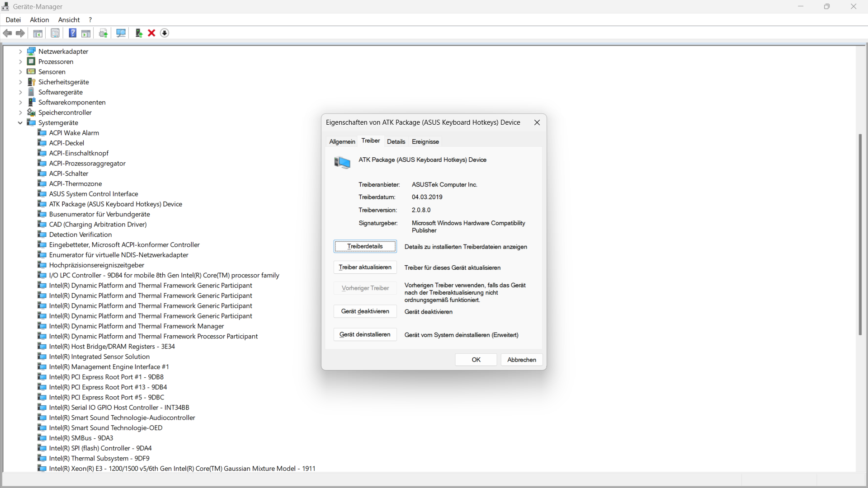868x488 pixels.
Task: Switch to the Ereignisse tab
Action: point(425,141)
